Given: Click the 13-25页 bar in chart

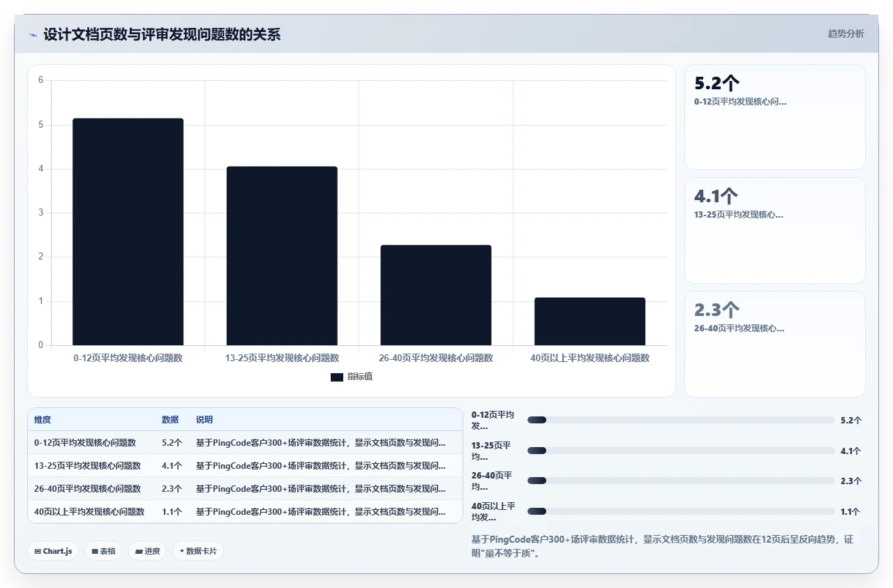Looking at the screenshot, I should (x=282, y=256).
